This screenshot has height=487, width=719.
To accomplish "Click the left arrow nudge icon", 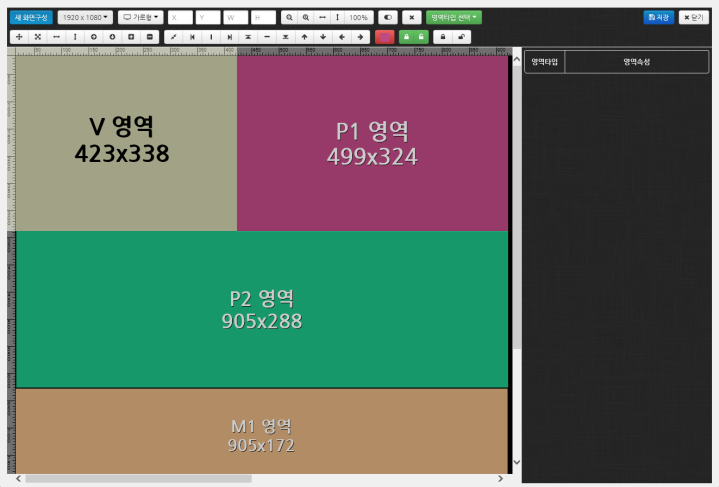I will tap(342, 37).
